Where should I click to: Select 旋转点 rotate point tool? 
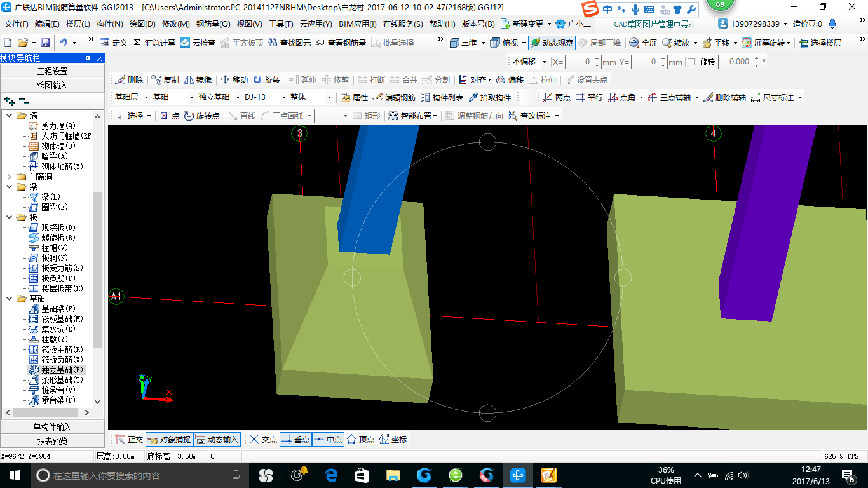click(x=201, y=116)
